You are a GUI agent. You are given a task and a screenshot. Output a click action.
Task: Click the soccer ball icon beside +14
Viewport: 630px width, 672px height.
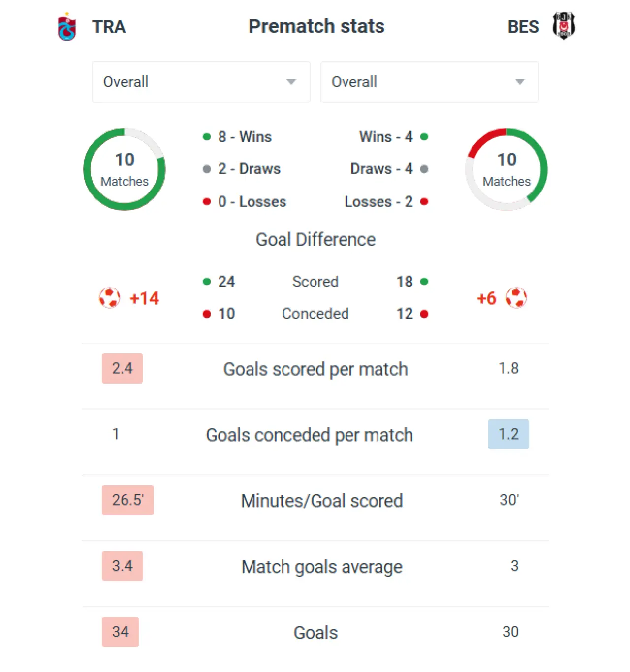point(109,298)
